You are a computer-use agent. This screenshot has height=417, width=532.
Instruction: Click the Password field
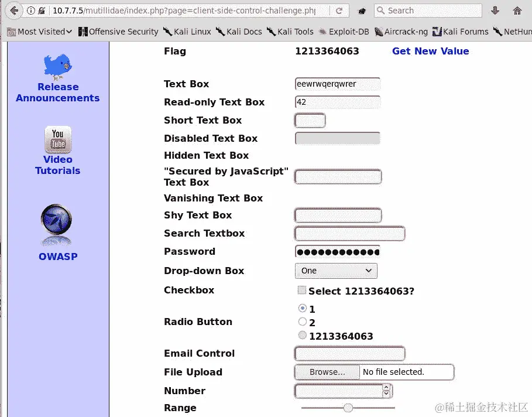pos(338,252)
